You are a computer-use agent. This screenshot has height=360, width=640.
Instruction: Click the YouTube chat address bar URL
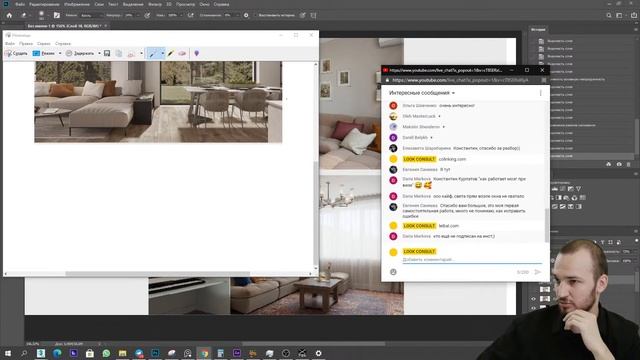click(x=460, y=80)
